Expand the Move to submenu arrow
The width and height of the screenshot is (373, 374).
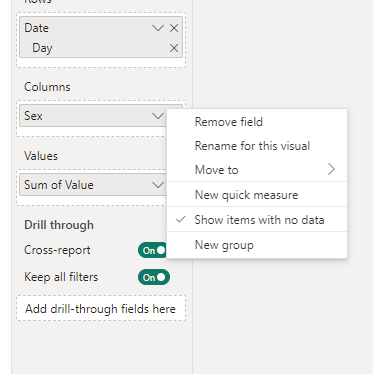click(x=331, y=169)
